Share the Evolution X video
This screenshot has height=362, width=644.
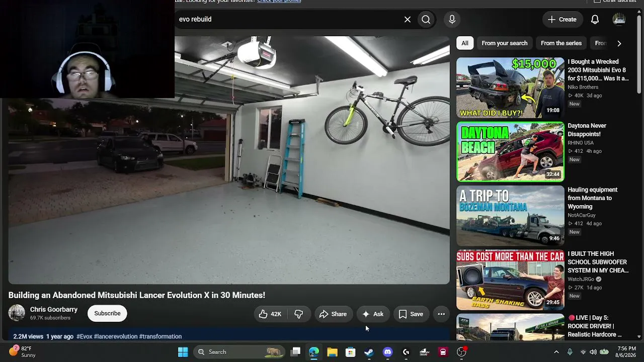(x=333, y=314)
